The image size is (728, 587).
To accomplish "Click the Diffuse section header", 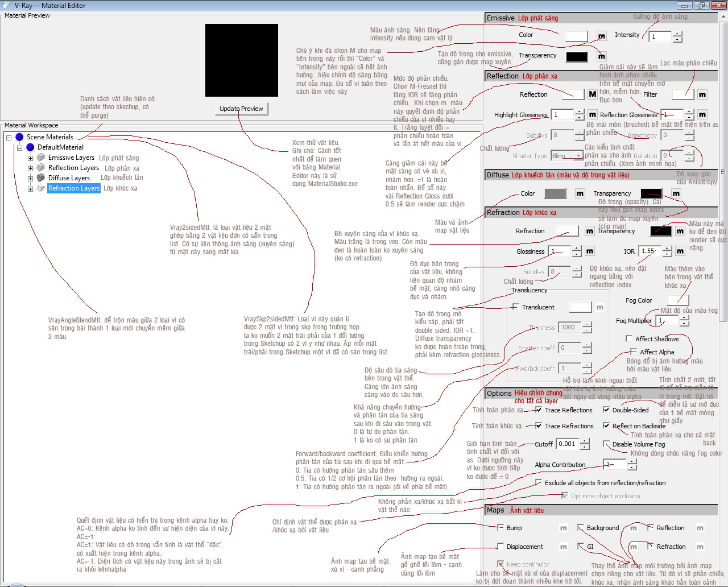I will click(602, 175).
